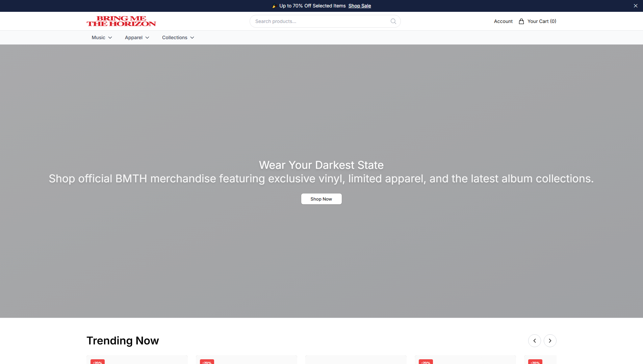Expand the Collections menu
643x364 pixels.
(178, 37)
